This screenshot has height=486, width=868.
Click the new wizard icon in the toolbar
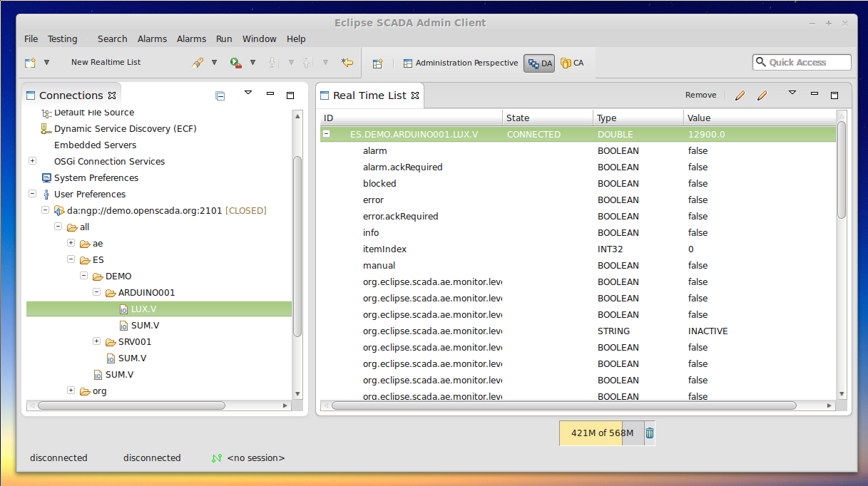point(30,63)
